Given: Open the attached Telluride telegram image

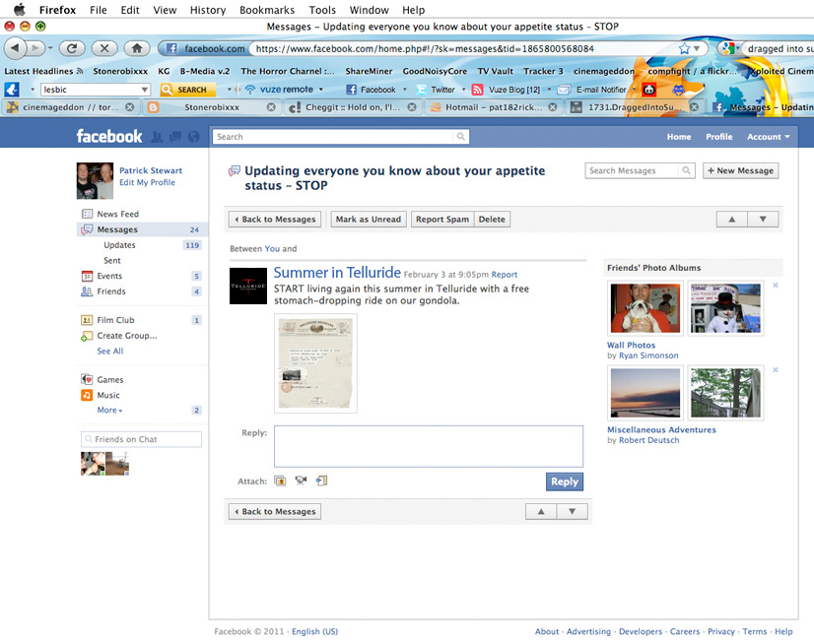Looking at the screenshot, I should click(315, 363).
